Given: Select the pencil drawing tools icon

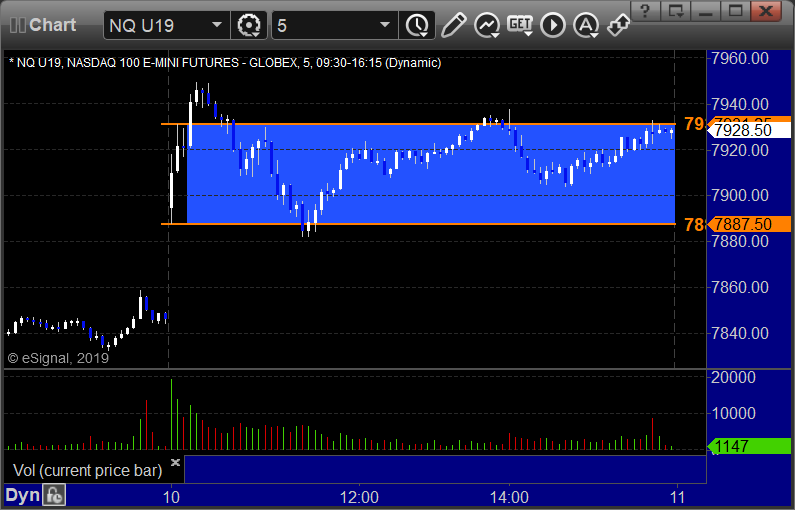Looking at the screenshot, I should pos(453,25).
